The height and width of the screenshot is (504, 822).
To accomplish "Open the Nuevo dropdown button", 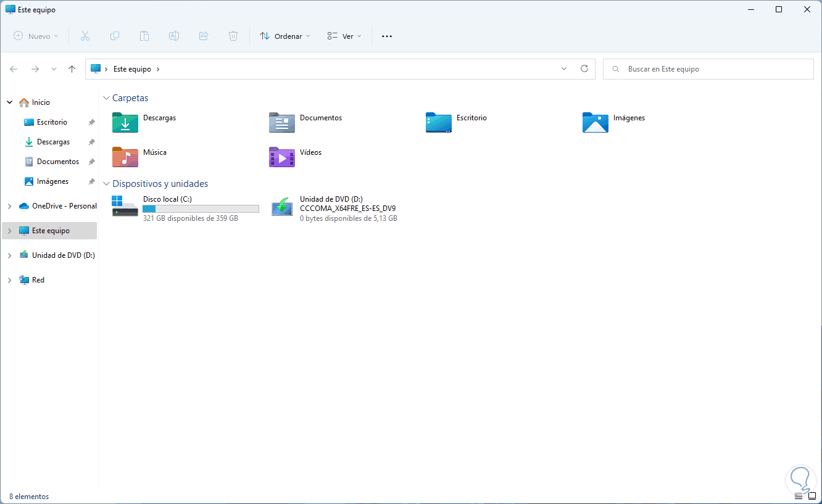I will 36,36.
